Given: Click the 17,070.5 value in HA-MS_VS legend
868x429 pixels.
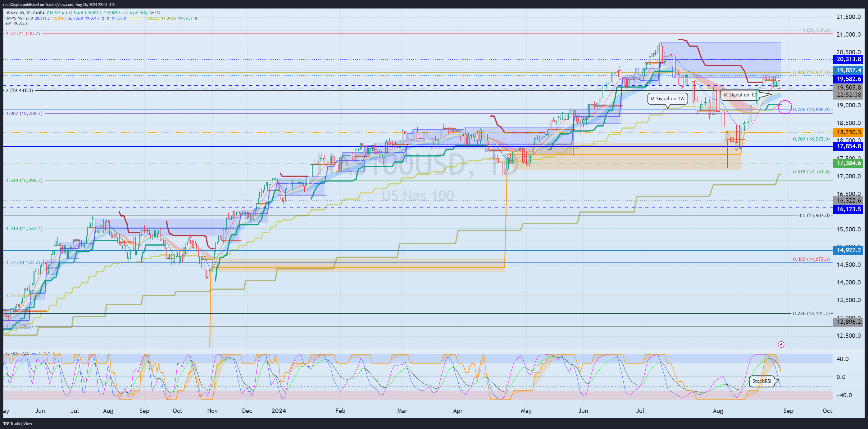Looking at the screenshot, I should 169,18.
